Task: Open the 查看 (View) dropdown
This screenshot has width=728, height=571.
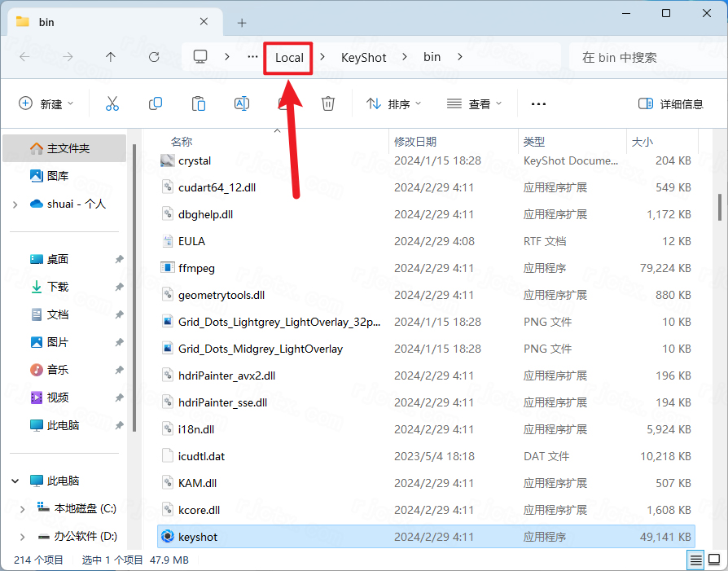Action: coord(474,103)
